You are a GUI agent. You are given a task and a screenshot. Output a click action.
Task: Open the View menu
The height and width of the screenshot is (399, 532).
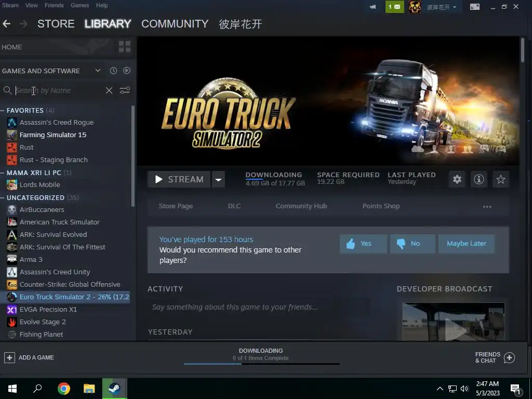click(x=32, y=5)
